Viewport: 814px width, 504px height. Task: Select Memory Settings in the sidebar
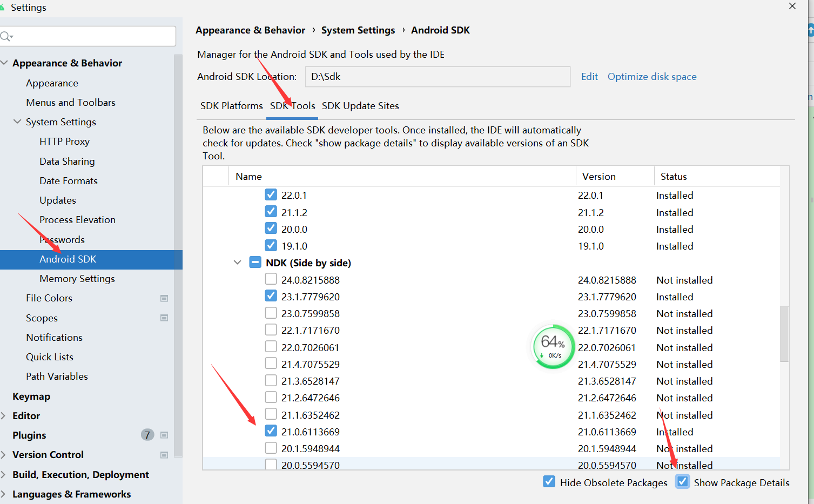(x=77, y=278)
